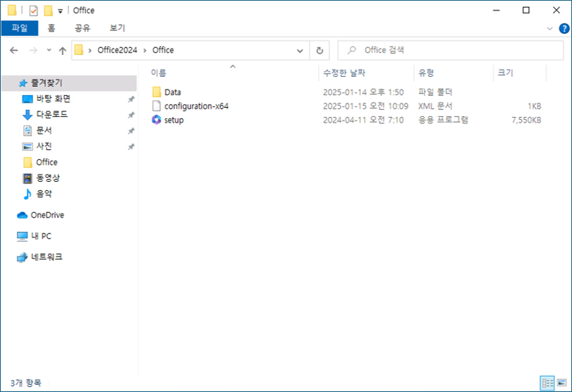Expand the ribbon with chevron
The image size is (572, 392).
(x=549, y=28)
